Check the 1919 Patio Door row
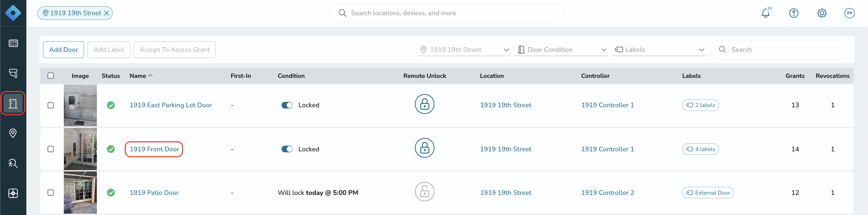This screenshot has height=215, width=868. pos(51,193)
